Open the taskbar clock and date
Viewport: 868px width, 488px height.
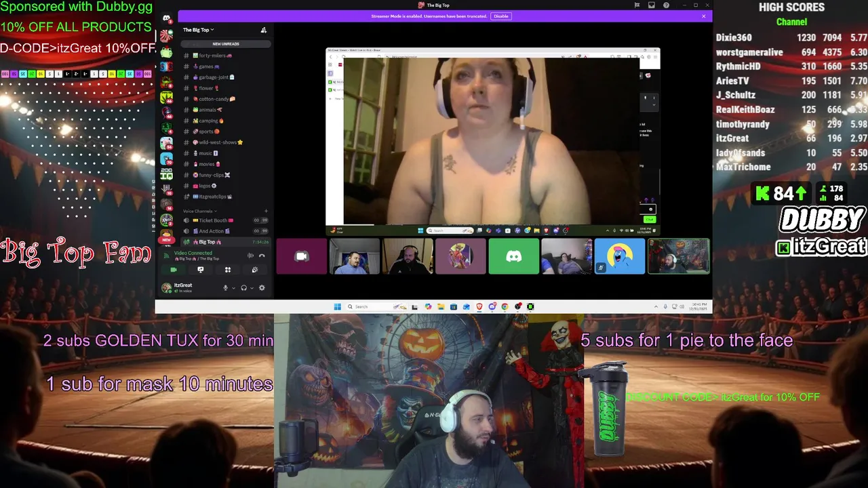699,306
